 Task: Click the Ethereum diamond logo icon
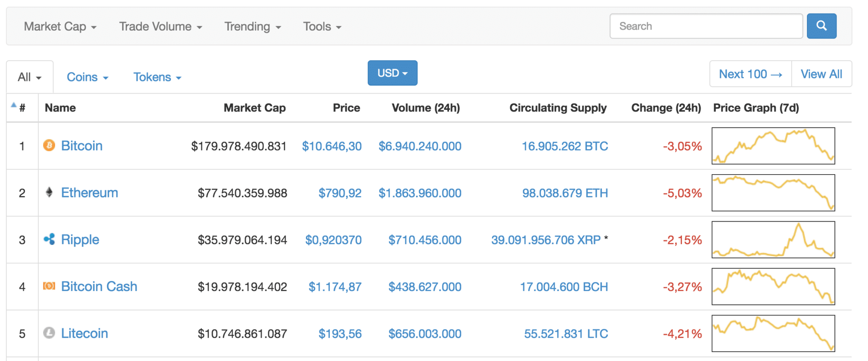pyautogui.click(x=49, y=192)
